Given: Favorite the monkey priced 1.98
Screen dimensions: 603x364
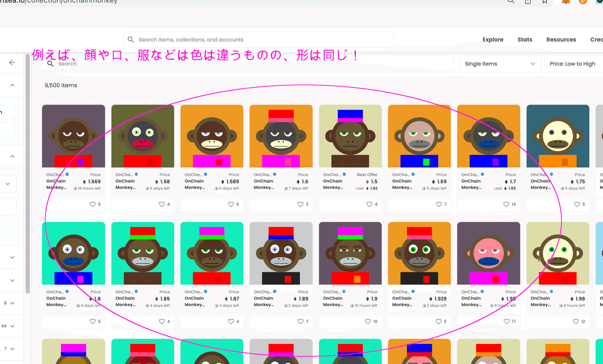Looking at the screenshot, I should (576, 321).
